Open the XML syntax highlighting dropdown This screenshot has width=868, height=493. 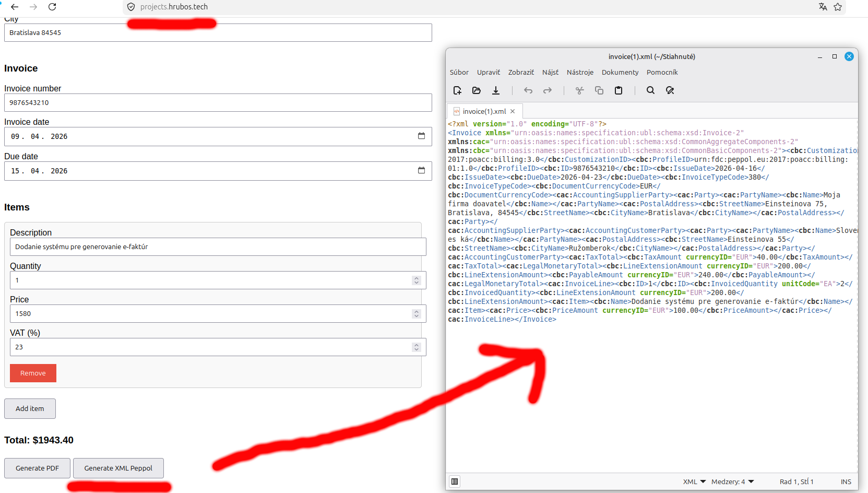[x=694, y=481]
